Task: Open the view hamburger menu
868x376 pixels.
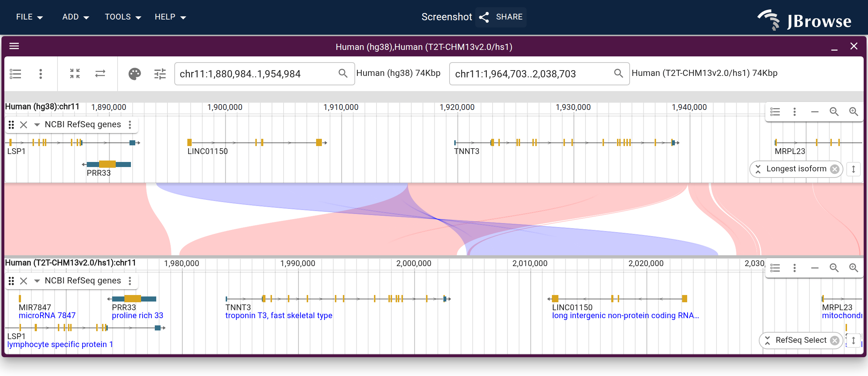Action: pos(14,46)
